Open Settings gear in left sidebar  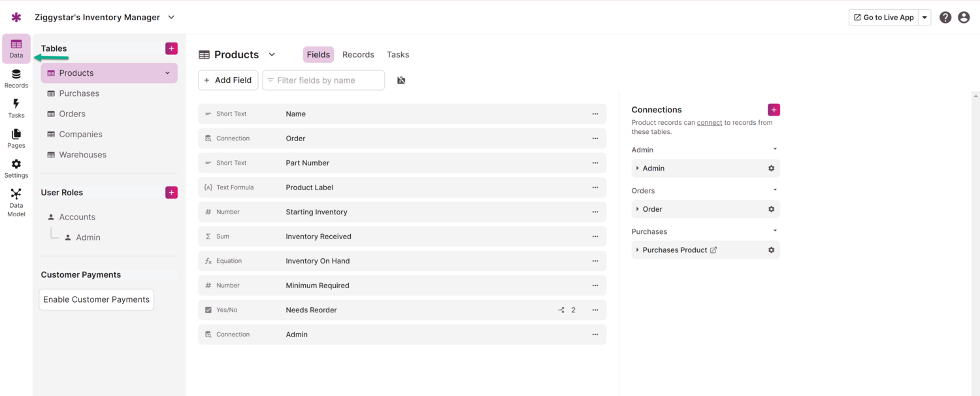pos(16,169)
